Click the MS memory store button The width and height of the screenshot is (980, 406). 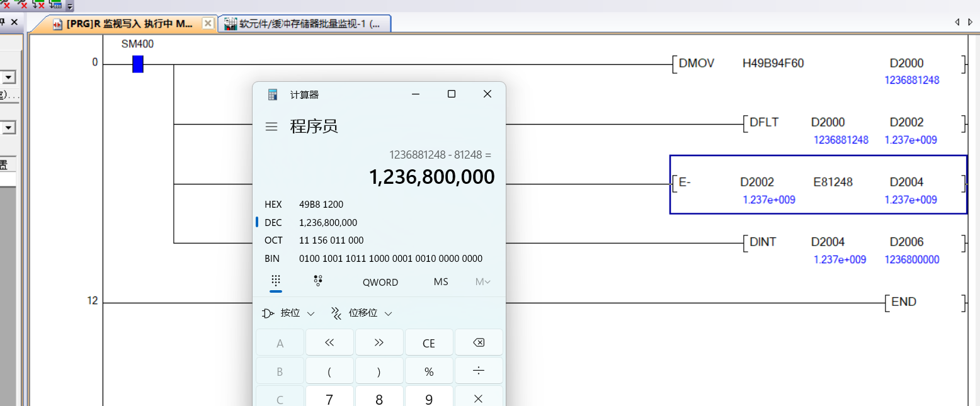(x=441, y=282)
